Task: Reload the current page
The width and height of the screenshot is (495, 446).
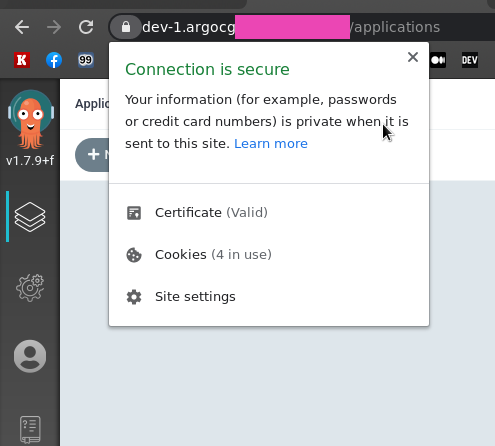Action: coord(86,27)
